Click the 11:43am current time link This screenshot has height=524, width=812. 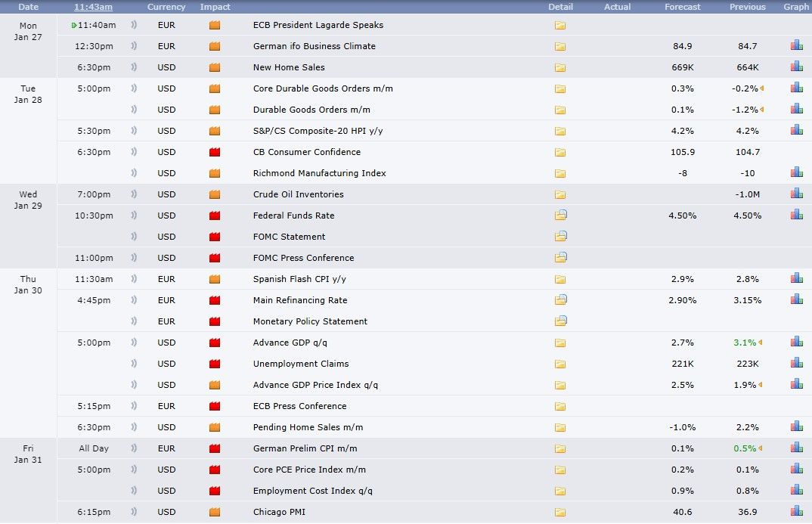click(x=94, y=7)
